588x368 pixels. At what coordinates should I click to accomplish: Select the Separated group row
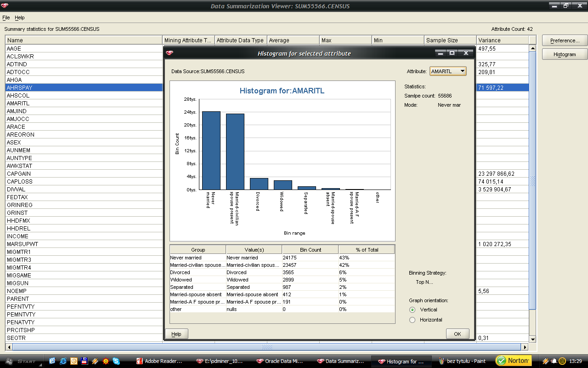coord(282,287)
